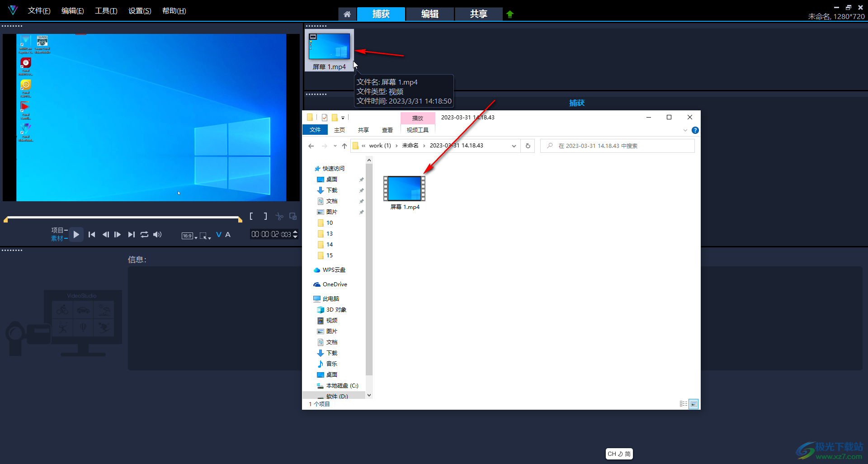The height and width of the screenshot is (464, 868).
Task: Open the system volume control
Action: 157,234
